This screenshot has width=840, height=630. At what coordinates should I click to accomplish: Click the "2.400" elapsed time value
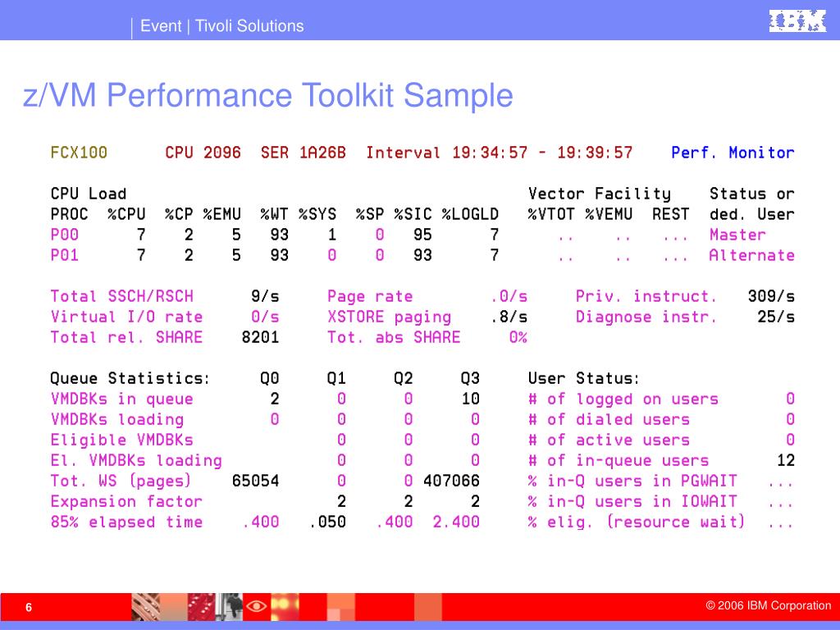(x=456, y=522)
